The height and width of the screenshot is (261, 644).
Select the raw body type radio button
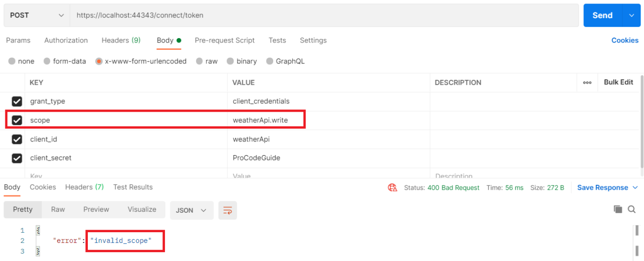pos(200,61)
